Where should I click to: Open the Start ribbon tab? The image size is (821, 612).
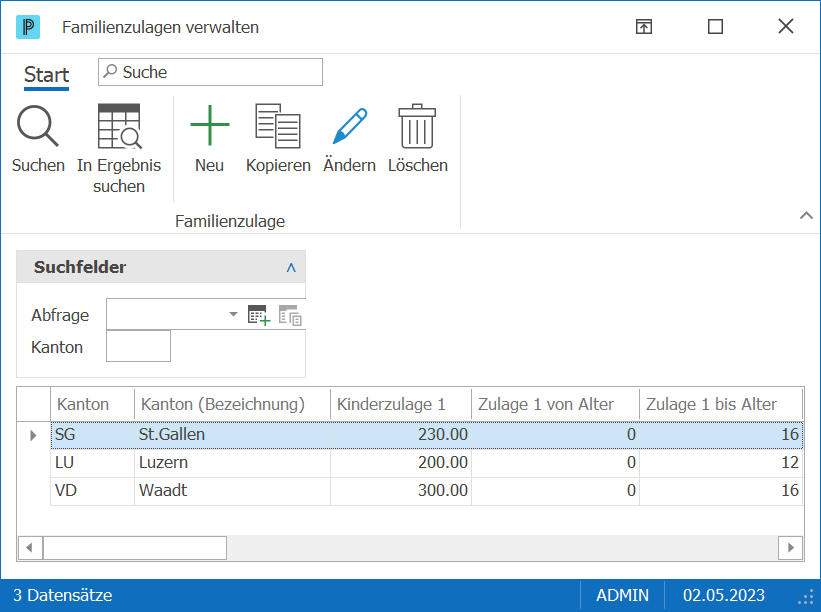coord(47,75)
